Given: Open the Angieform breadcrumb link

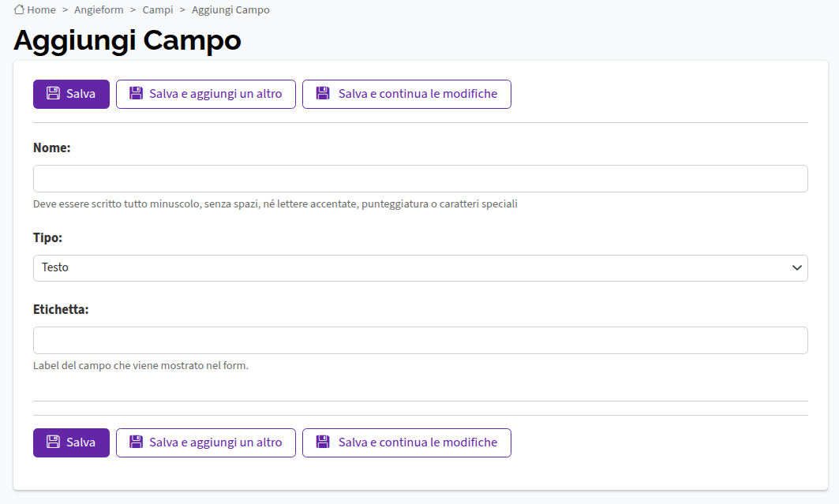Looking at the screenshot, I should coord(99,9).
